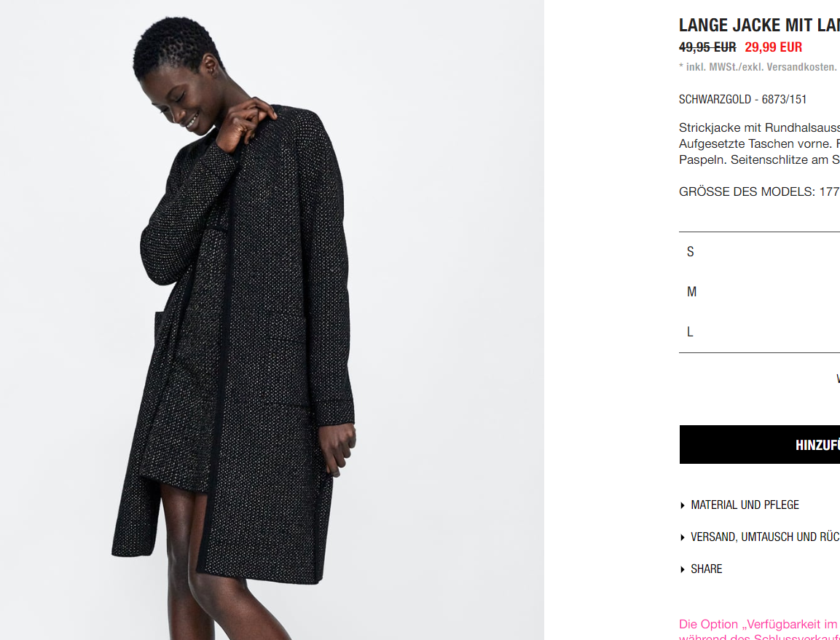Choose size L
This screenshot has height=640, width=840.
click(759, 332)
